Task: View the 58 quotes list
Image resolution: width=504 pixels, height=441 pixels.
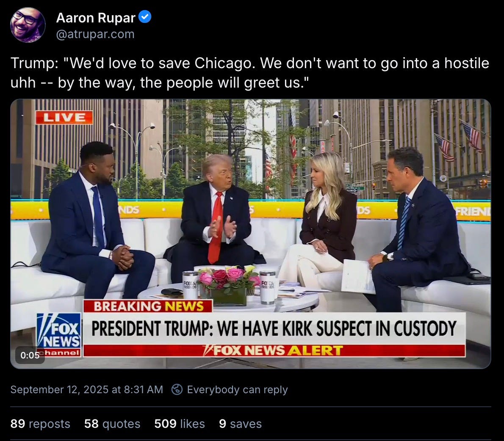Action: pos(112,424)
